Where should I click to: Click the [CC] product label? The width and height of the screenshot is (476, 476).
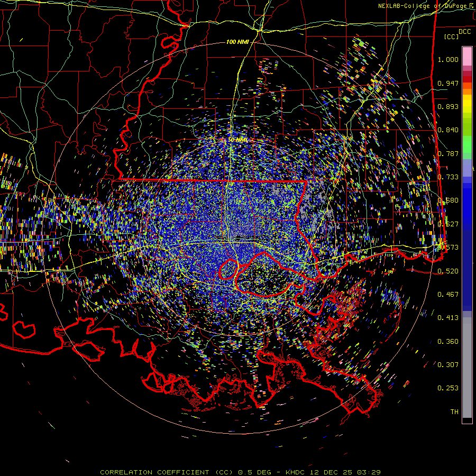(x=452, y=36)
